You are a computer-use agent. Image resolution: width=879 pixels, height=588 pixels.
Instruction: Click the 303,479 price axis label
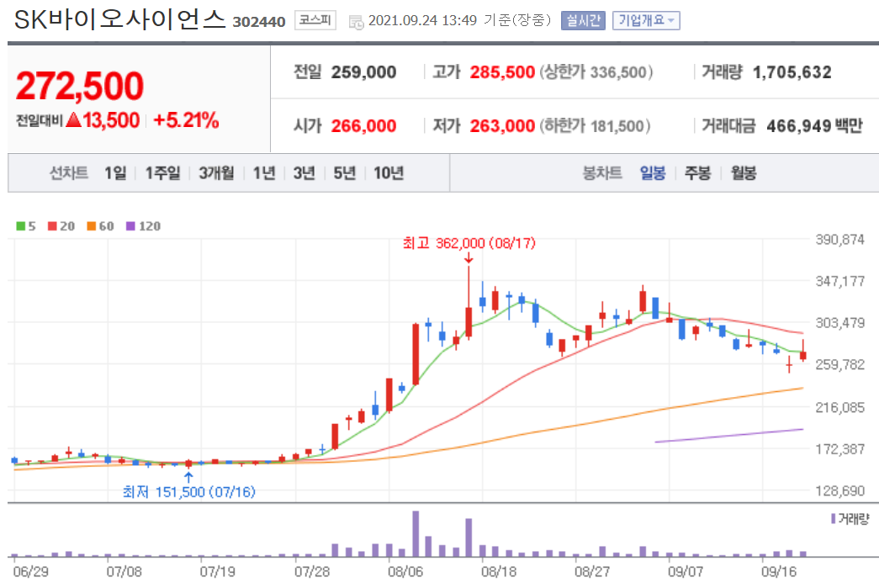839,323
